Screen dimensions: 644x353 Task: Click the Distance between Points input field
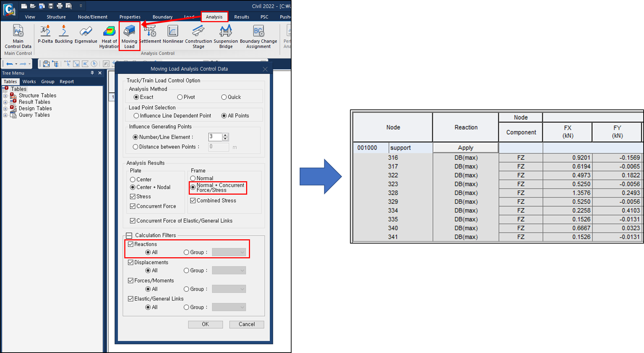pyautogui.click(x=218, y=147)
